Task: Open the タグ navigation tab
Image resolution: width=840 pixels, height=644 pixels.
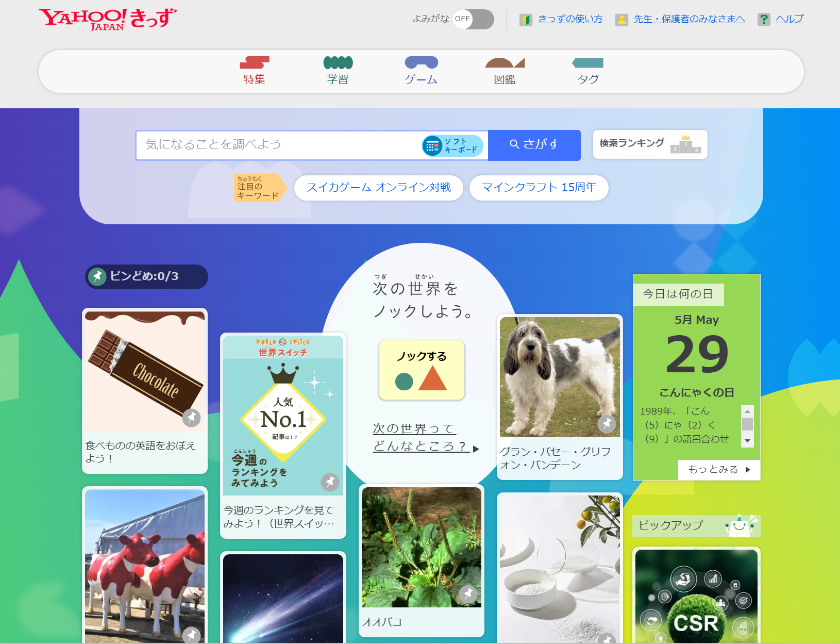Action: 588,71
